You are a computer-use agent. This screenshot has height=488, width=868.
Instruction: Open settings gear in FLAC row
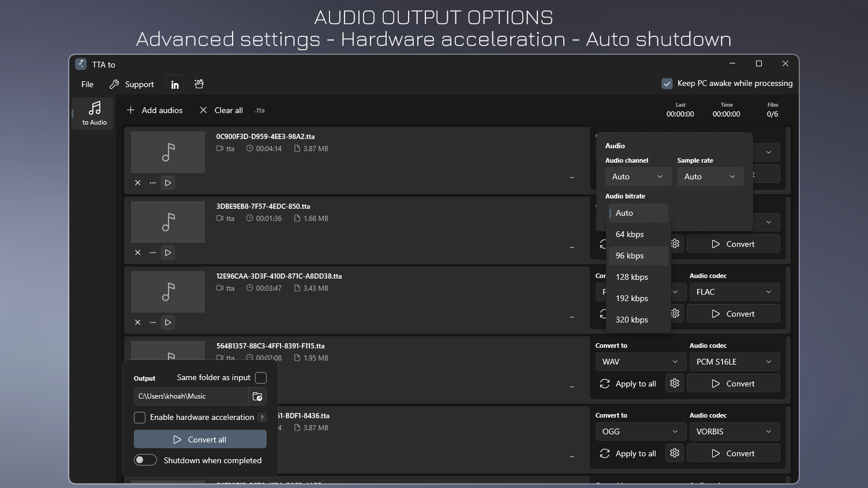pos(675,314)
